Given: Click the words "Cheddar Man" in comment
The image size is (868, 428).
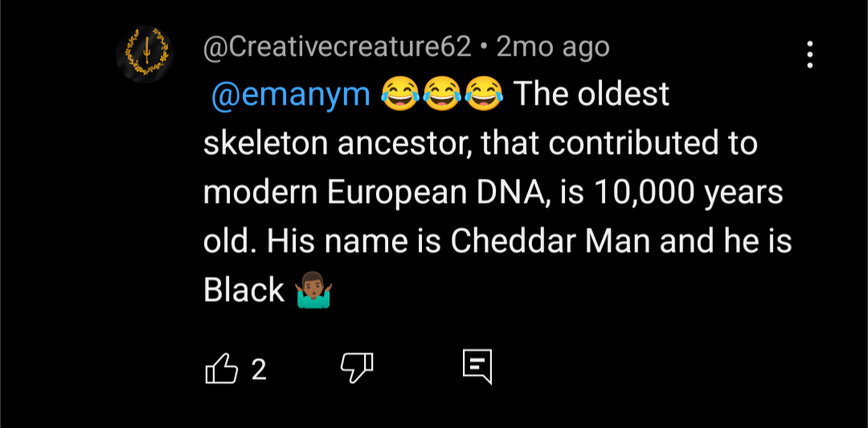Looking at the screenshot, I should pyautogui.click(x=551, y=242).
